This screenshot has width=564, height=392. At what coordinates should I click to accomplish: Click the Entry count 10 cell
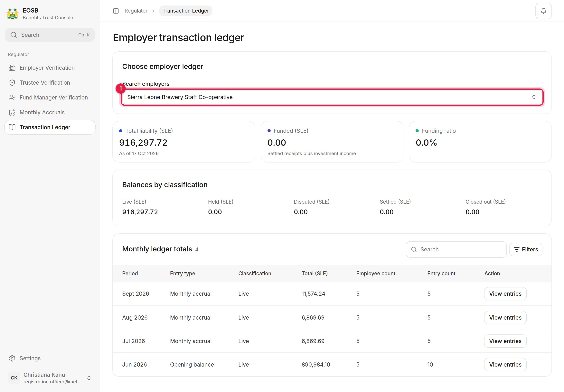[430, 365]
